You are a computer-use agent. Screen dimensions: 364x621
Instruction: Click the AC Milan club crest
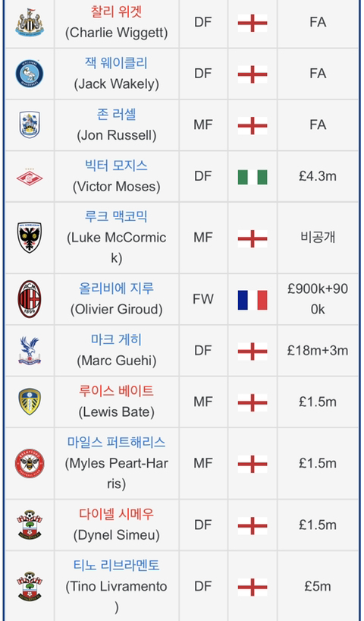(x=30, y=299)
